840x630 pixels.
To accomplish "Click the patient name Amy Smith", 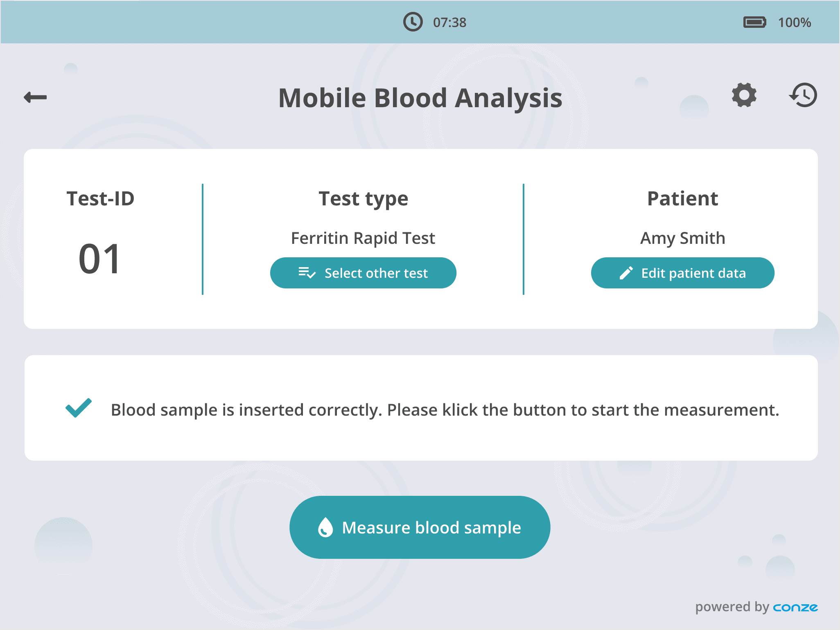I will coord(682,238).
